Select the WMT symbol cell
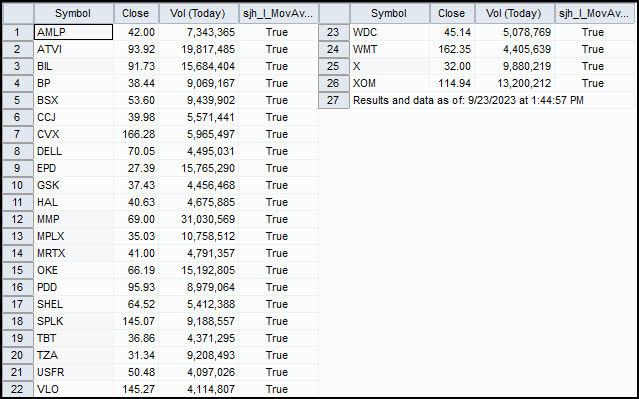This screenshot has height=399, width=639. 389,49
